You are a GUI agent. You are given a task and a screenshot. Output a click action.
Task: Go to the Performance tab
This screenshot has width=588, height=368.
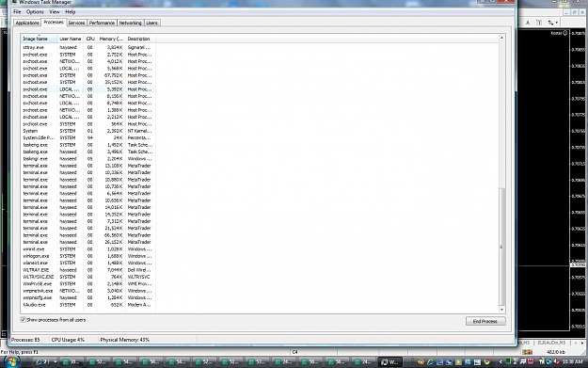(x=102, y=23)
